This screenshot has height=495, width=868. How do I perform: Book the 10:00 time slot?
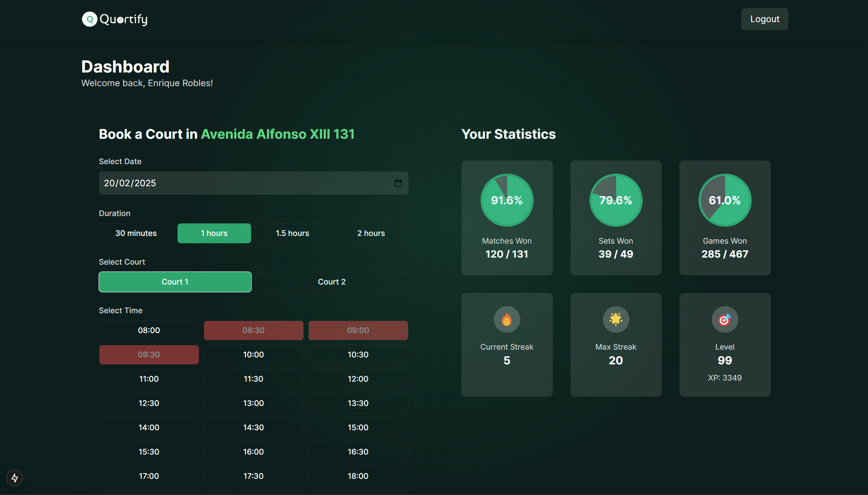point(253,355)
